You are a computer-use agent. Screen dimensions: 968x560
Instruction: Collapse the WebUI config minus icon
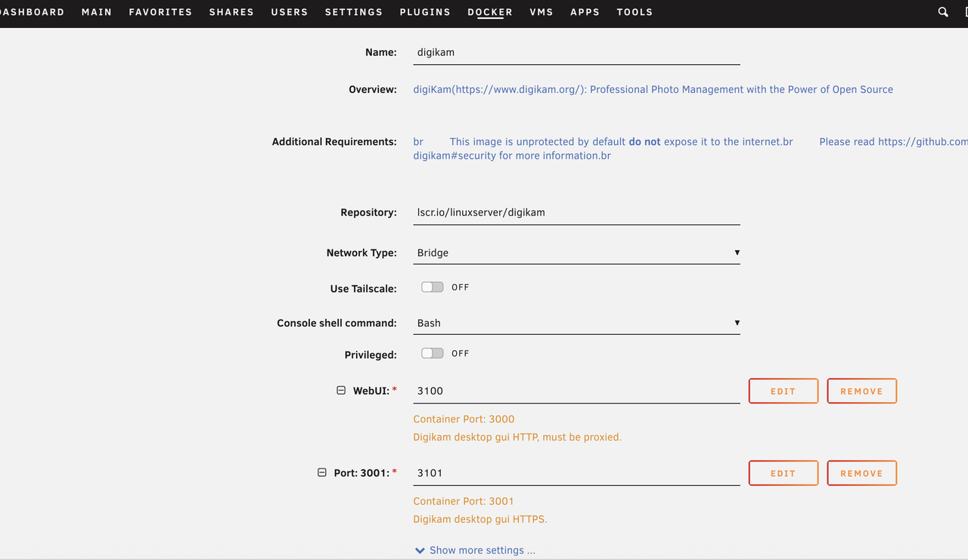tap(341, 391)
